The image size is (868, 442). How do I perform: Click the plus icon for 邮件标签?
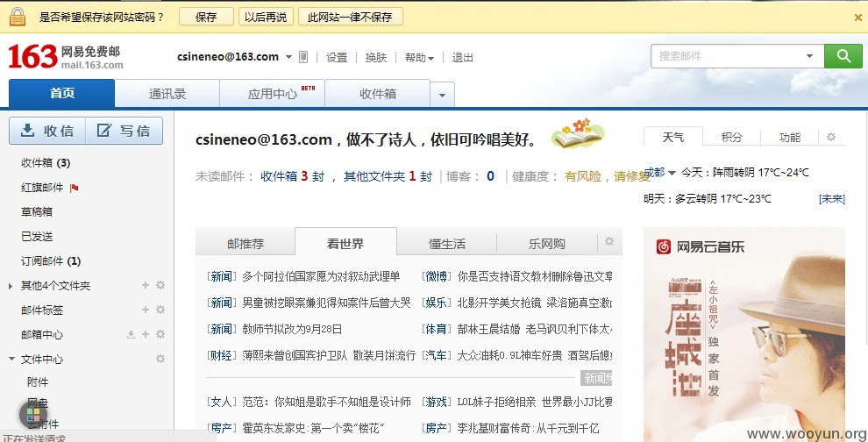146,310
